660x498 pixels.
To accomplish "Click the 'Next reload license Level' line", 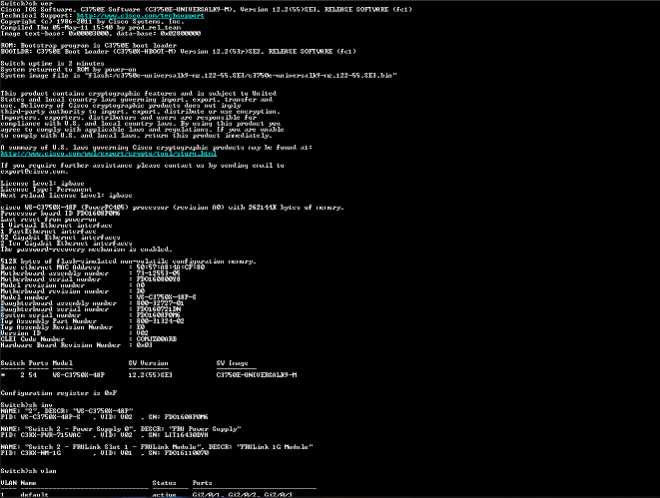I will (x=67, y=195).
